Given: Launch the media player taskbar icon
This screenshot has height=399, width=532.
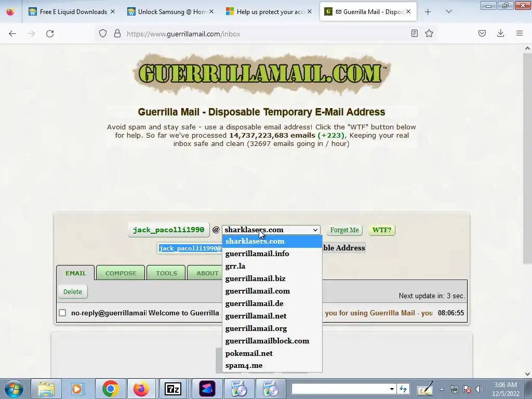Looking at the screenshot, I should click(x=77, y=389).
